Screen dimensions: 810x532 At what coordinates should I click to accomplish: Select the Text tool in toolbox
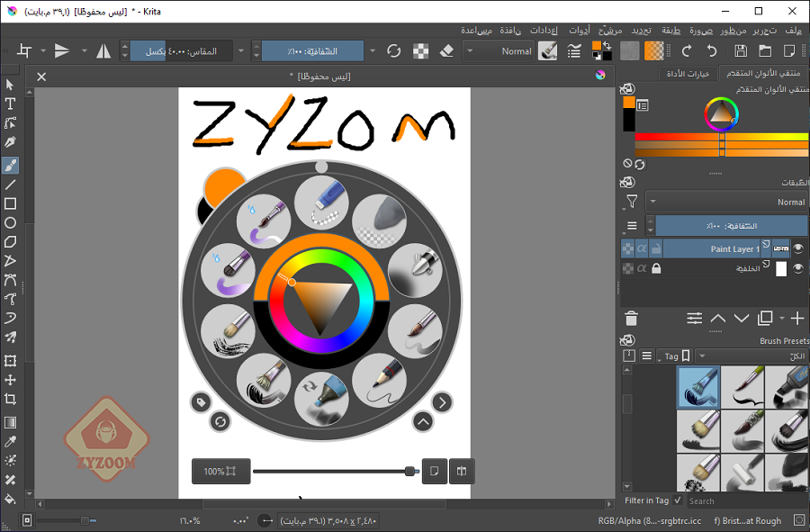pos(10,104)
